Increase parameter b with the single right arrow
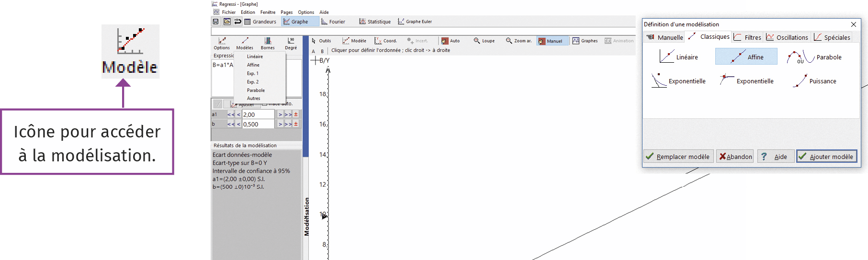The height and width of the screenshot is (260, 868). pos(280,124)
